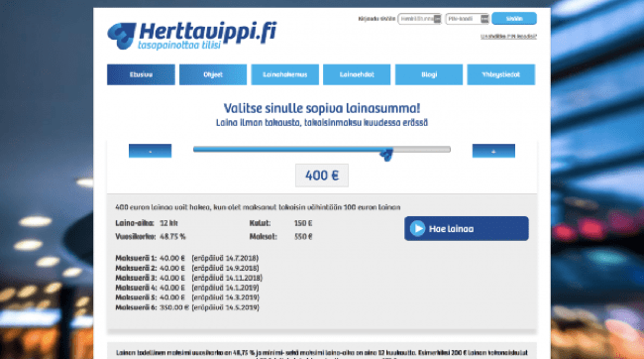Click the Maksuerä 4 row
This screenshot has width=644, height=359.
[187, 288]
